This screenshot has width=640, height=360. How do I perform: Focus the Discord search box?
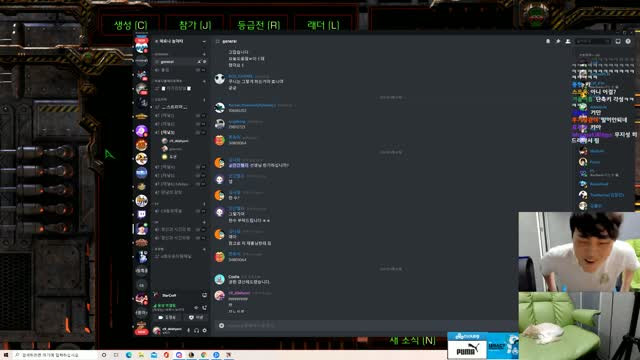593,41
